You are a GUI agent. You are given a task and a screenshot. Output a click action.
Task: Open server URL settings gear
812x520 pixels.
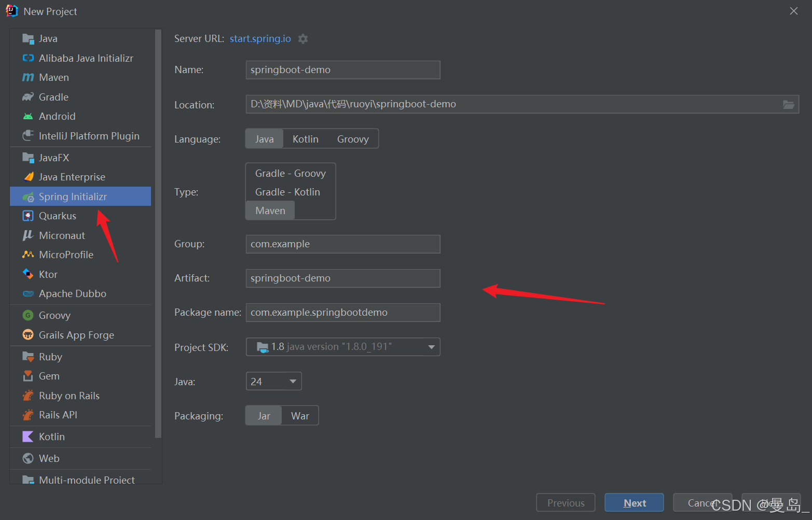coord(303,39)
